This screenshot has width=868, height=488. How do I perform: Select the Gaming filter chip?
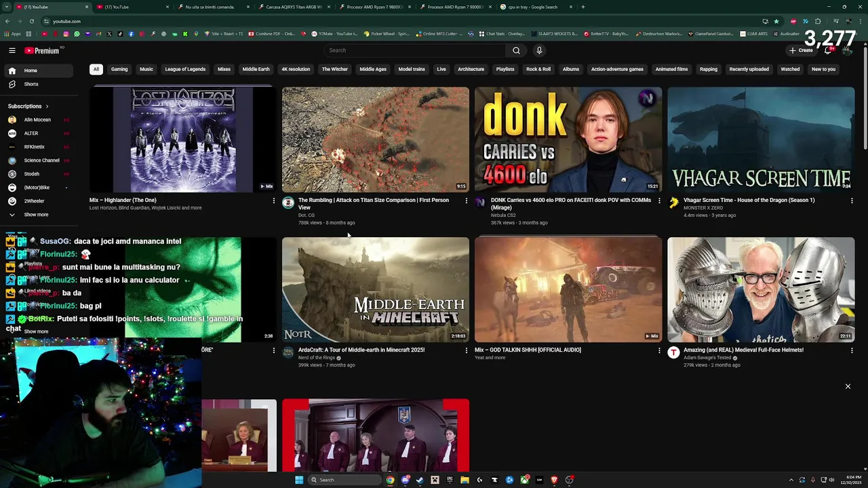pyautogui.click(x=119, y=69)
